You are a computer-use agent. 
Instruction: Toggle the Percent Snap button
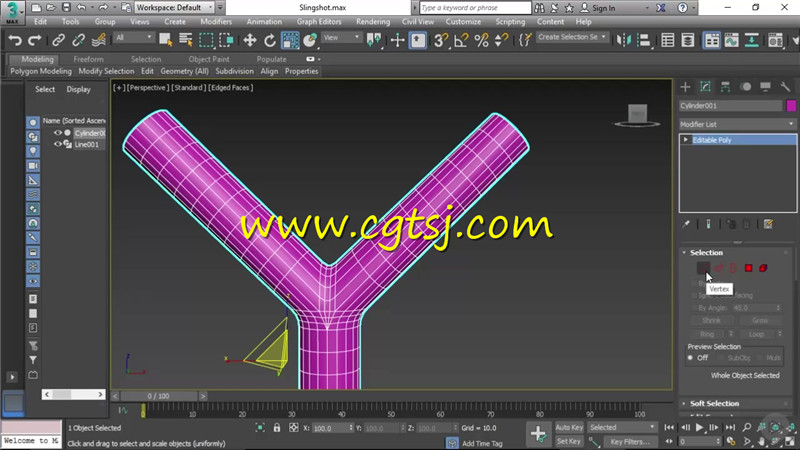[x=481, y=40]
